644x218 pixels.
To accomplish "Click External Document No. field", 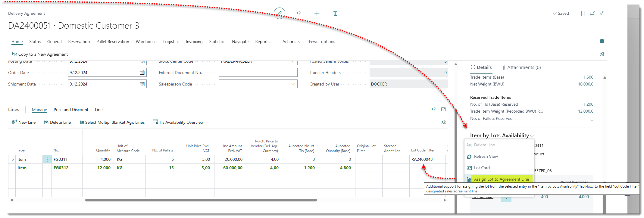I will (258, 73).
